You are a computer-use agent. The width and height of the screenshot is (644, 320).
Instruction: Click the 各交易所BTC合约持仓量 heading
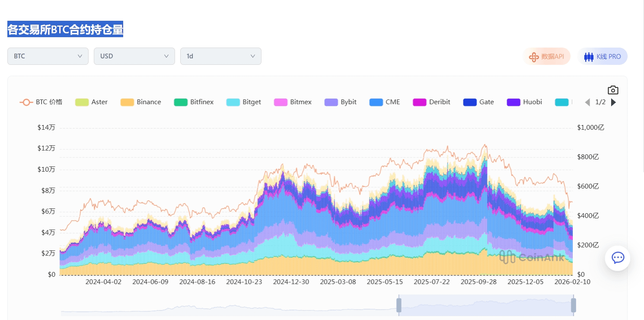click(65, 29)
